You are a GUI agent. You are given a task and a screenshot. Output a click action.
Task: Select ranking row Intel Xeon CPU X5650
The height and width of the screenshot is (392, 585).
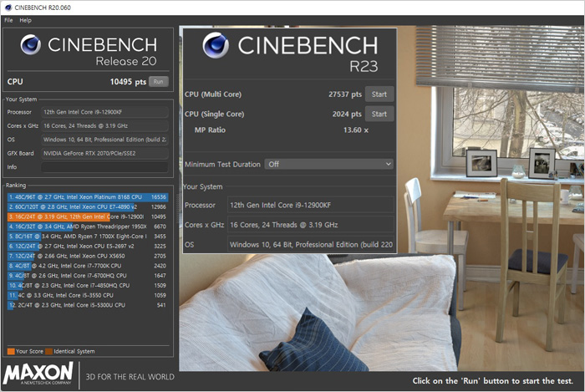click(x=87, y=256)
